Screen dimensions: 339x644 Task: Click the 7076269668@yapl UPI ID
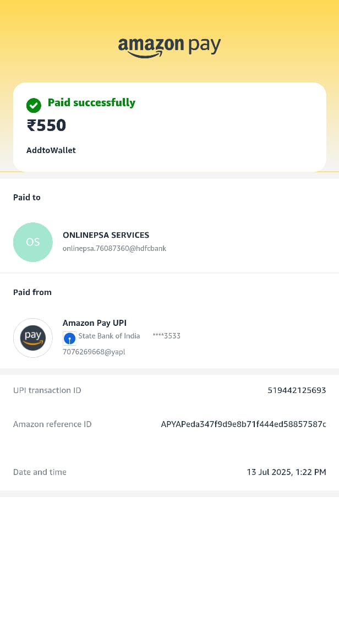[x=94, y=352]
